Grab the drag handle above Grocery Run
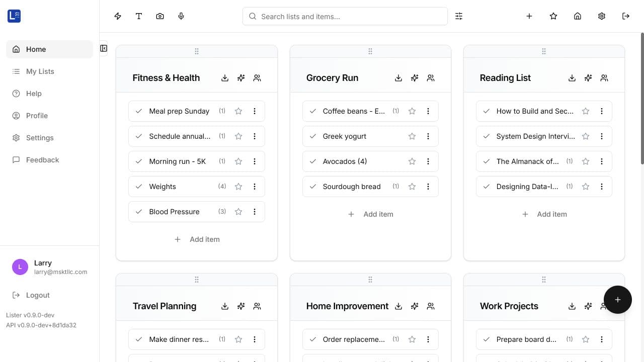Viewport: 644px width, 362px height. 370,51
